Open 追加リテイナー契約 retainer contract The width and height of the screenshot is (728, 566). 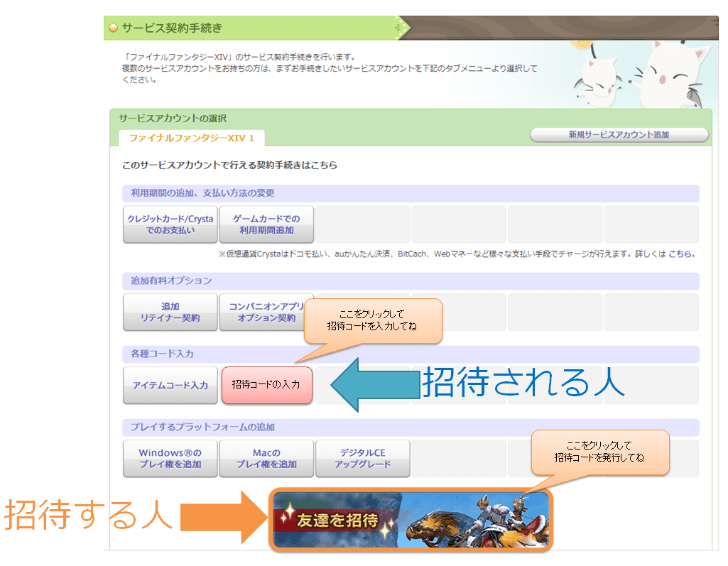(x=170, y=312)
